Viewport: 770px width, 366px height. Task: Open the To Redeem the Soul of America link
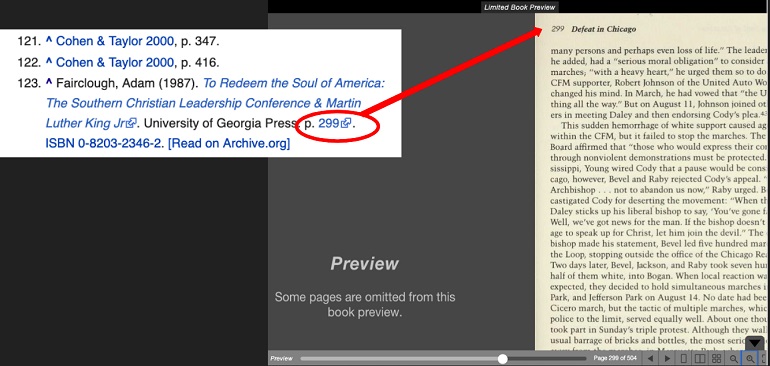tap(215, 103)
